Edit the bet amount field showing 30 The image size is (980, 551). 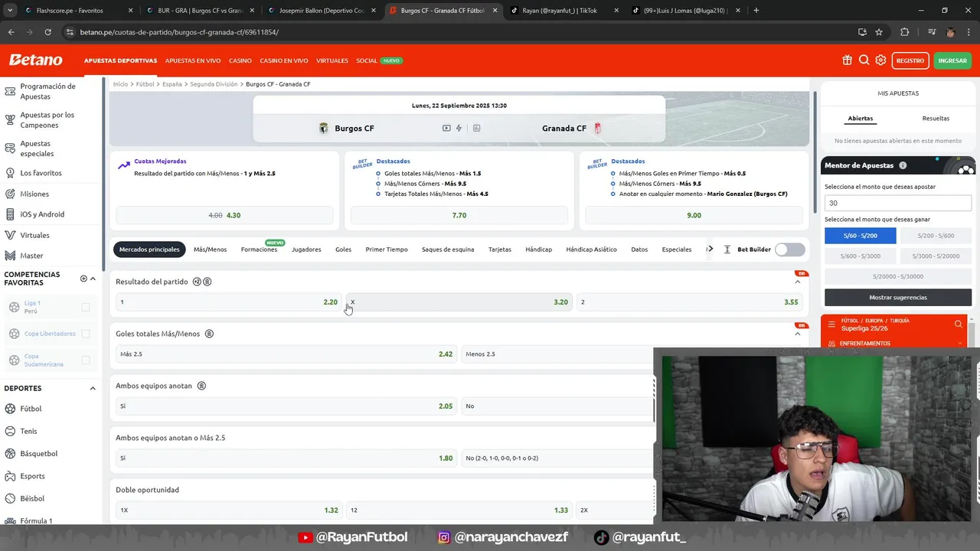[898, 203]
